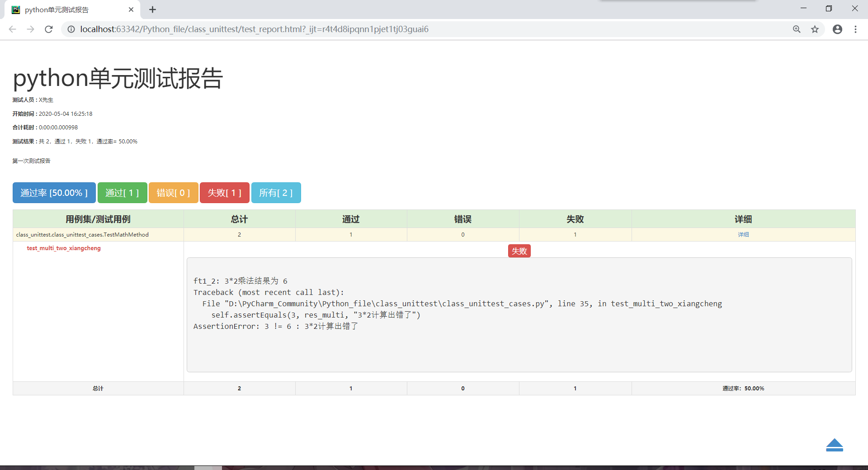Click the 开始时间 2020-05-04 16:25:18 line
Screen dimensions: 868x470
[x=52, y=114]
